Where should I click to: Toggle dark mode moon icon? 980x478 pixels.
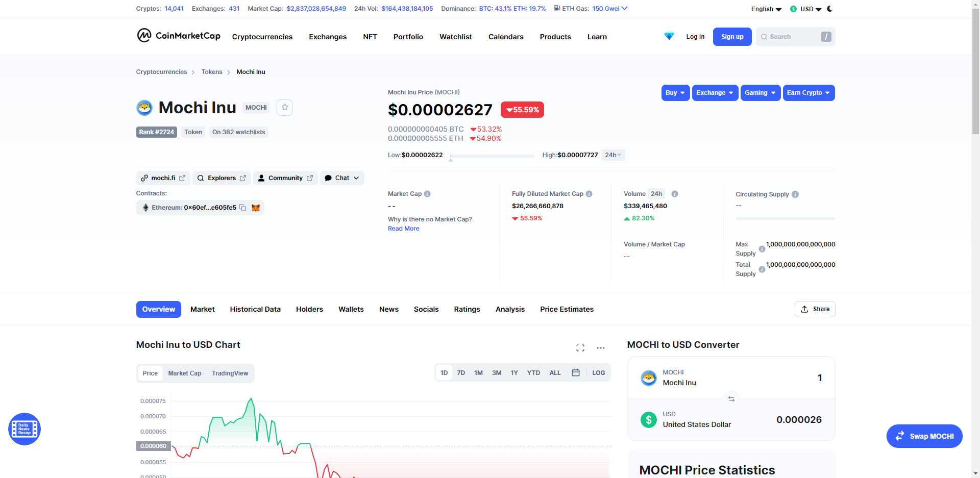(830, 9)
